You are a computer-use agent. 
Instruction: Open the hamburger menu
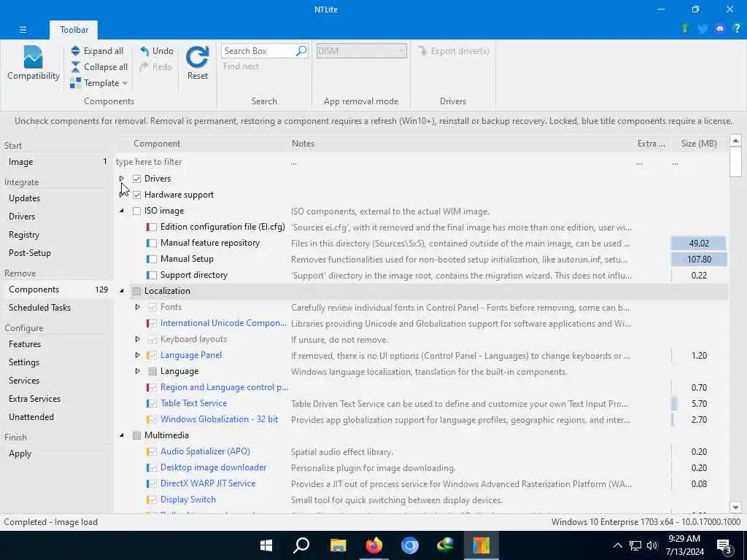pos(23,29)
